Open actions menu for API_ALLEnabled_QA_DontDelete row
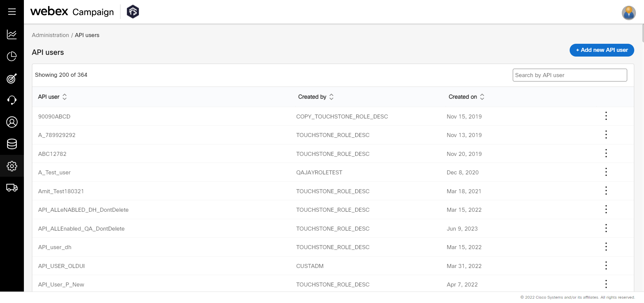 (x=606, y=228)
